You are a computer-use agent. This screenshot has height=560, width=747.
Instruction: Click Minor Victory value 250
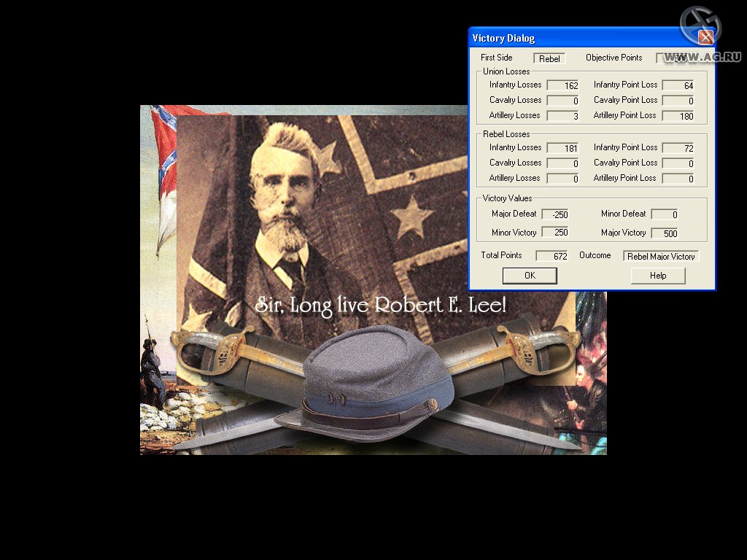(x=555, y=233)
